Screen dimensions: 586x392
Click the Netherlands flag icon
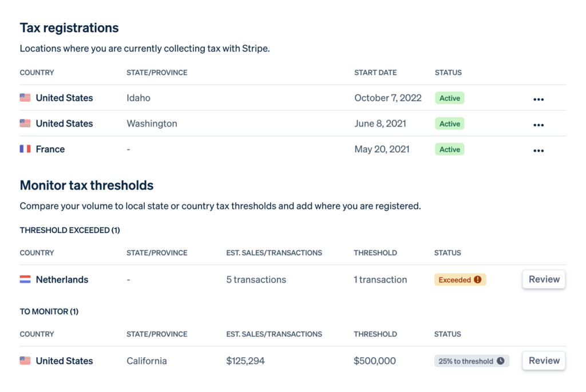(25, 279)
